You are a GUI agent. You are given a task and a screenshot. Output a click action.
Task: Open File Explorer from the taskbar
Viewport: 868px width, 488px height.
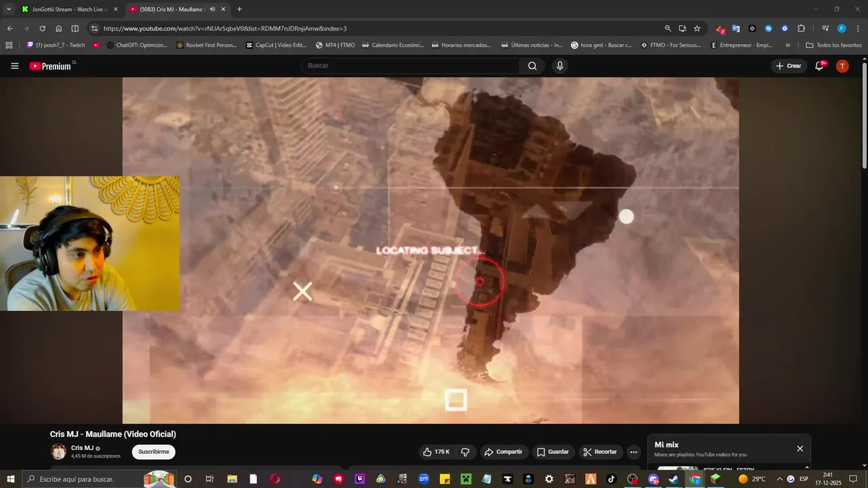coord(231,479)
